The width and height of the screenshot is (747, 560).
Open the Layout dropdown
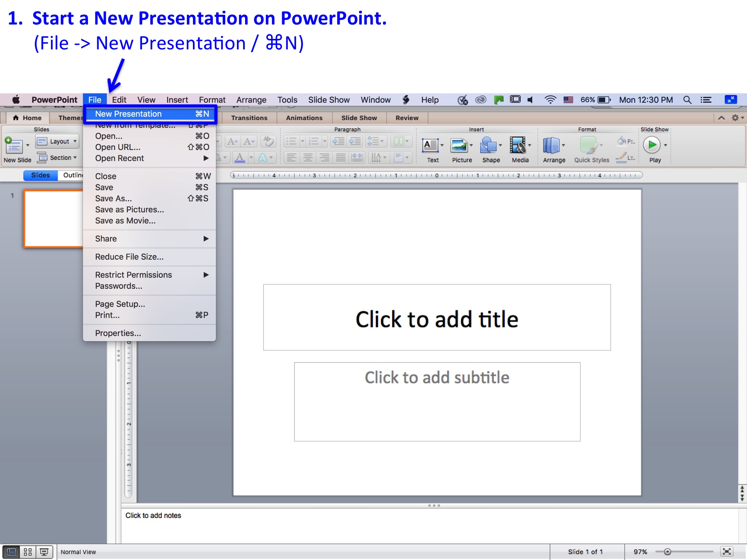58,141
